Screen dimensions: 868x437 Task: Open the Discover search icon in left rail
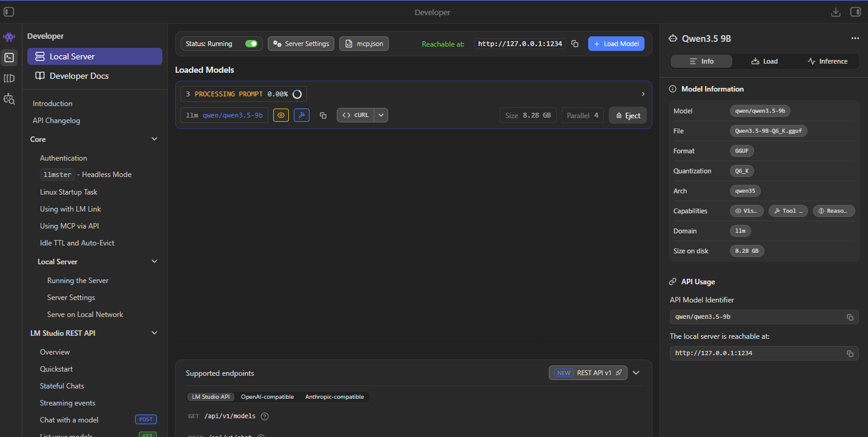[9, 99]
